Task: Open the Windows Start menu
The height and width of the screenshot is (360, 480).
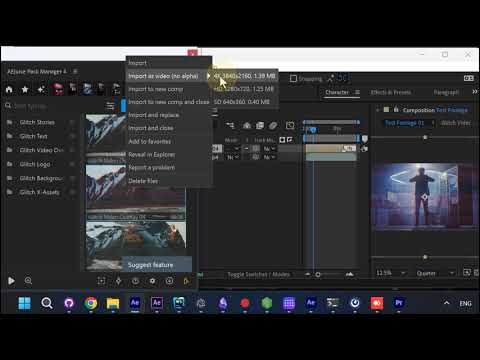Action: pos(25,303)
